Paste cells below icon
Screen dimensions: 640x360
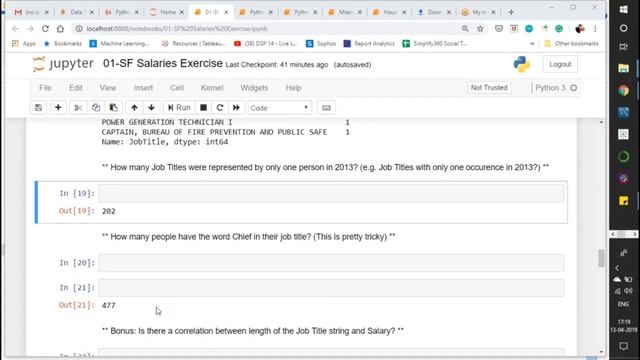point(113,108)
